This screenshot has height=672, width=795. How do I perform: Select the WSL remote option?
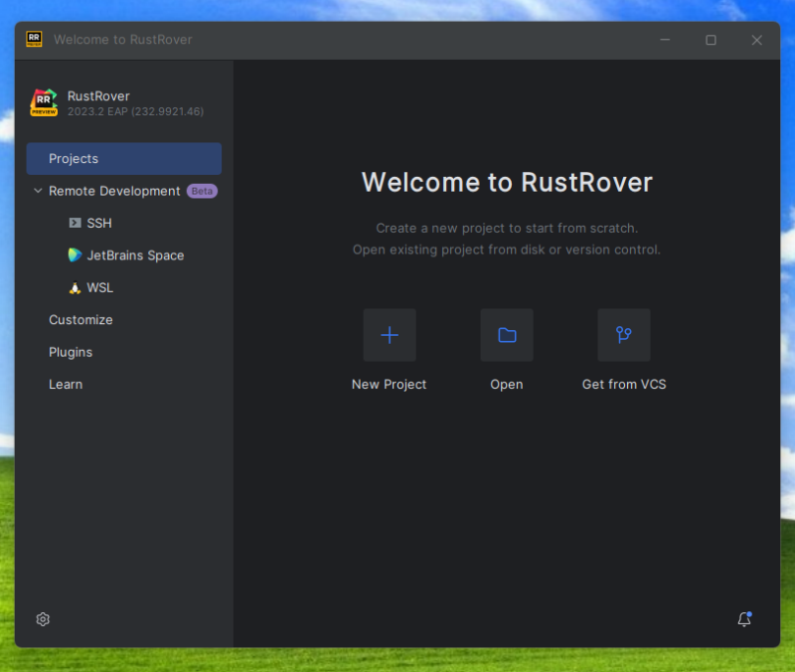[100, 288]
